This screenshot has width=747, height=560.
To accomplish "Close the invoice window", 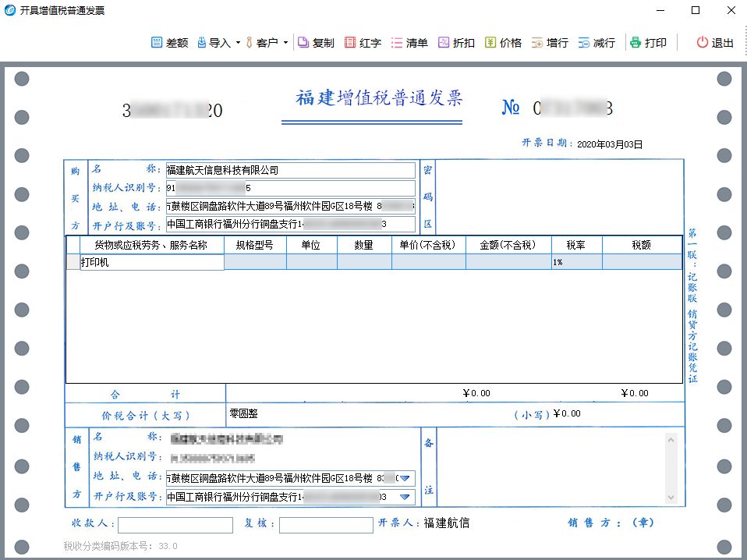I will (731, 10).
